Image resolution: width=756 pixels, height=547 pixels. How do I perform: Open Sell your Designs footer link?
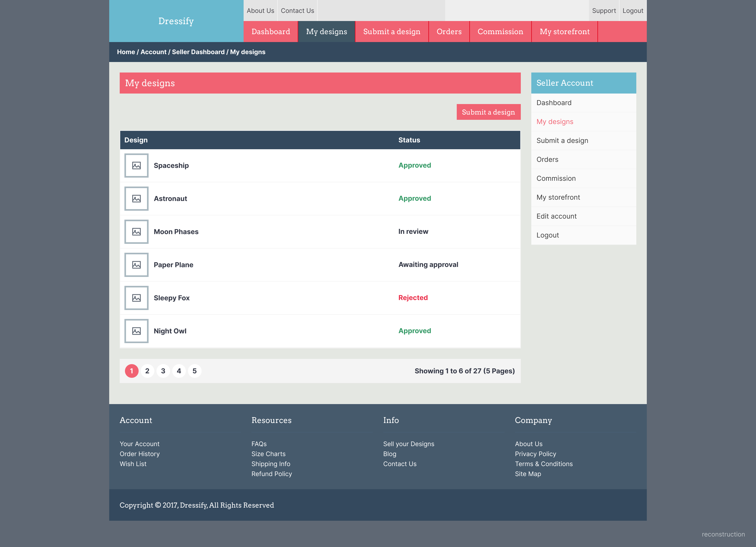(409, 444)
